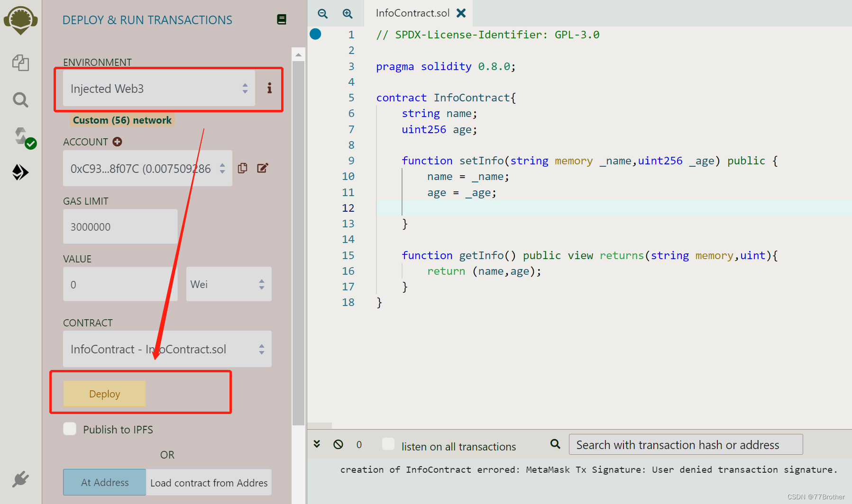Open the InfoContract contract dropdown
This screenshot has height=504, width=852.
167,349
